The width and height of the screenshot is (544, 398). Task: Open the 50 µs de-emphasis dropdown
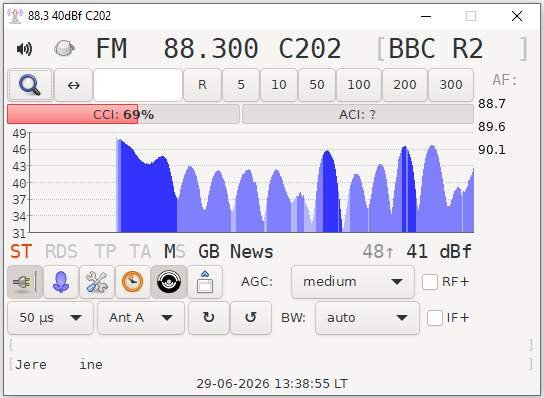coord(50,318)
